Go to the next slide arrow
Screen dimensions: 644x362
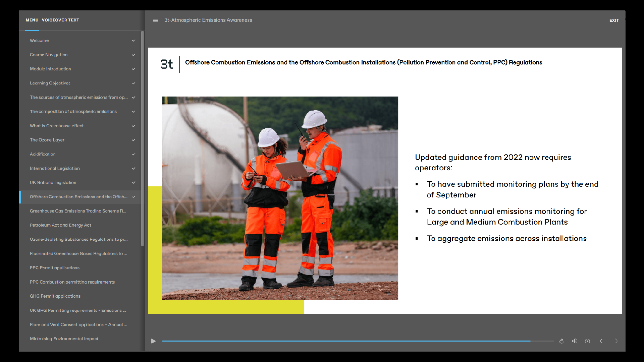(616, 341)
